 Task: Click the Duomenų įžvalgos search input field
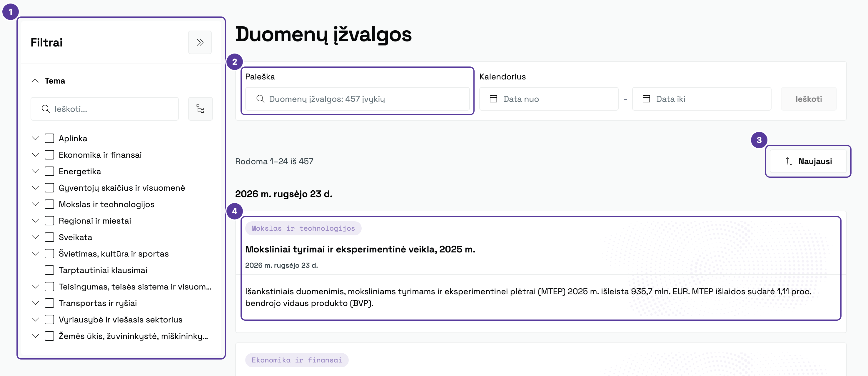click(358, 99)
